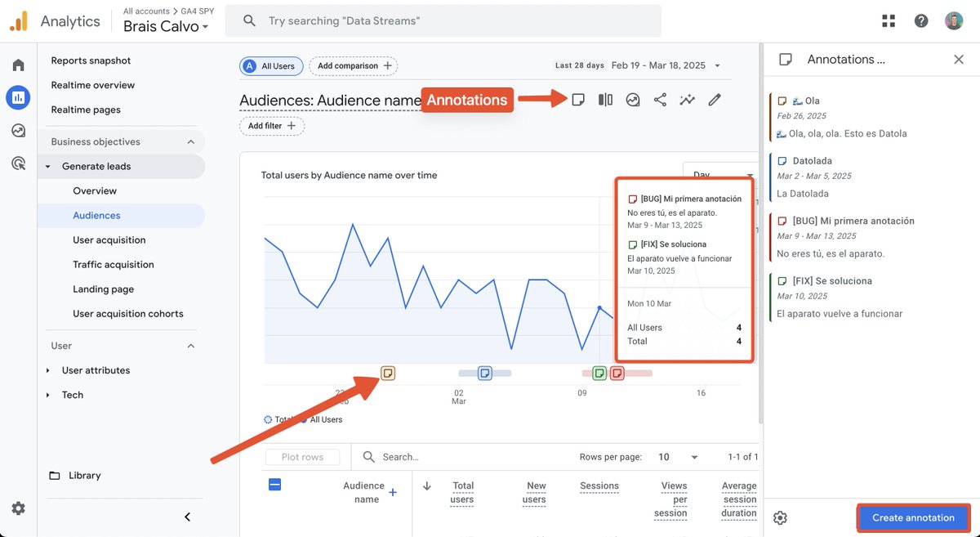Toggle the Total series in chart legend
Viewport: 980px width, 537px height.
click(278, 419)
